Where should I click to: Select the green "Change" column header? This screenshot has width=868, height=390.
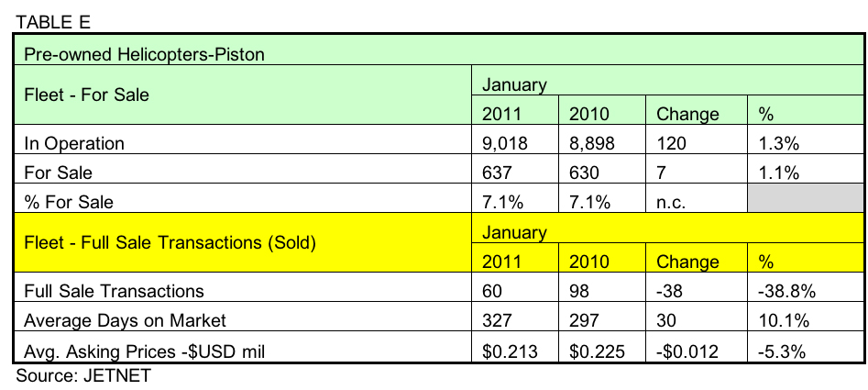coord(687,115)
